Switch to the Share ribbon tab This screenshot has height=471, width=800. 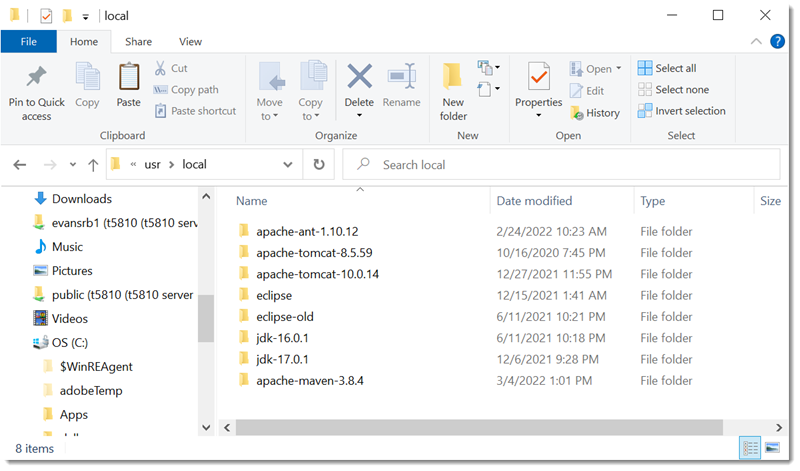[x=138, y=42]
